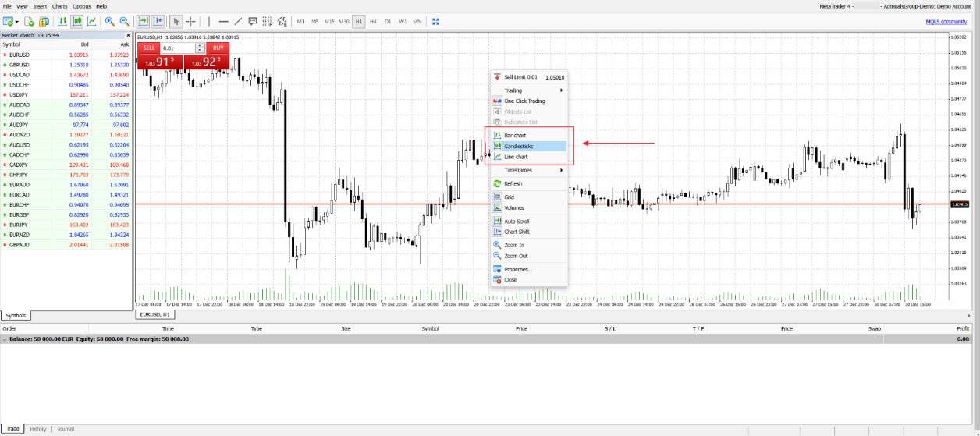Choose Zoom In from context menu
This screenshot has height=436, width=980.
[x=529, y=245]
